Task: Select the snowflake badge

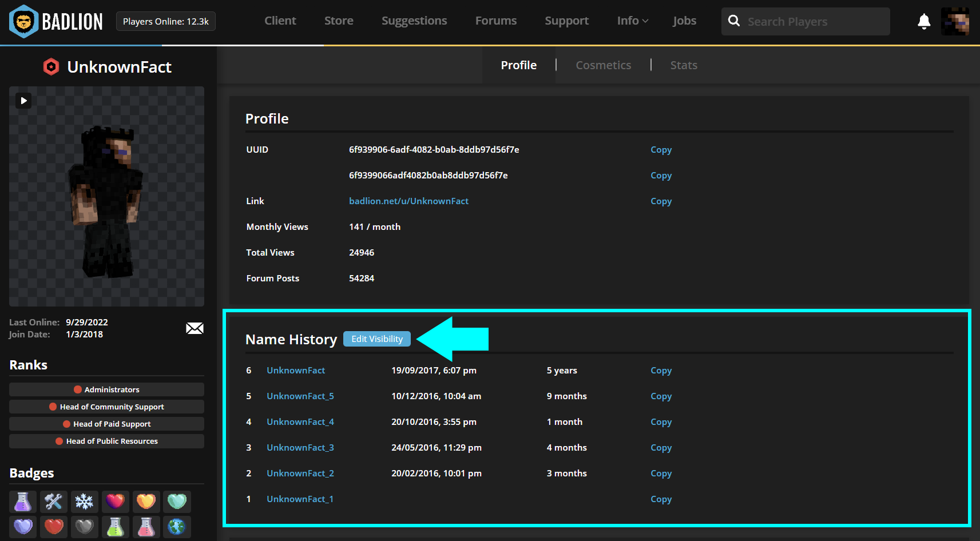Action: pyautogui.click(x=85, y=502)
